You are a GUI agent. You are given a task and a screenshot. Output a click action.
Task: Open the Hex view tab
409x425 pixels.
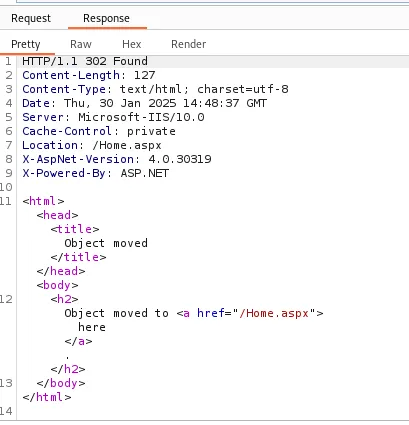click(x=132, y=44)
